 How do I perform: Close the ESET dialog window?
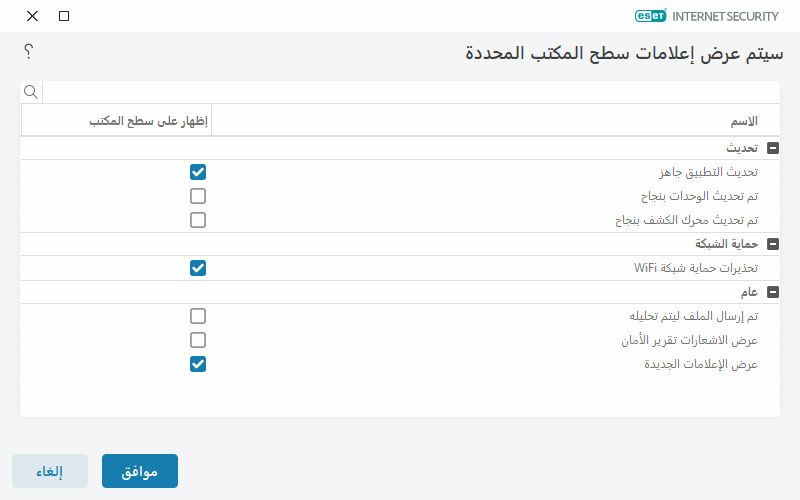coord(32,16)
